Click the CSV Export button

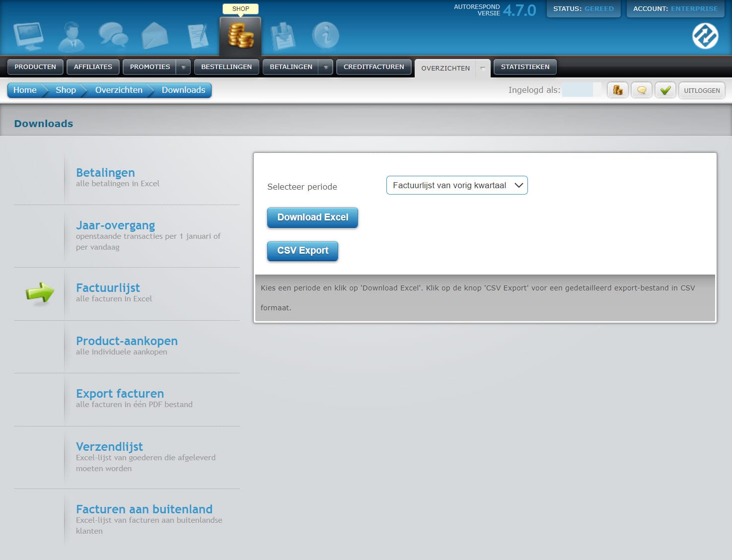pos(302,251)
